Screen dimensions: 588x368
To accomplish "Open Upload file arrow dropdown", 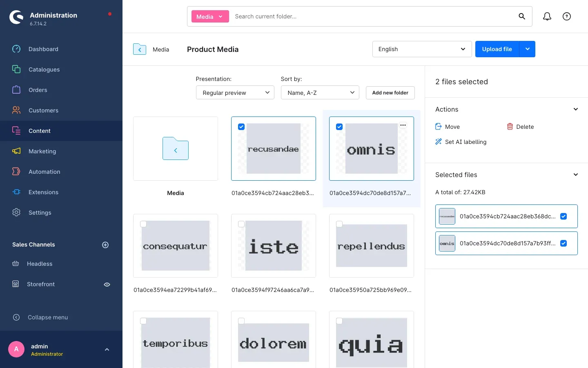I will (527, 49).
